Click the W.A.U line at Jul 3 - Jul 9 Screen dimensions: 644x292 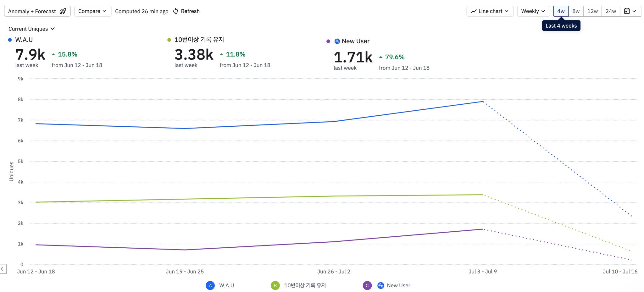click(483, 102)
